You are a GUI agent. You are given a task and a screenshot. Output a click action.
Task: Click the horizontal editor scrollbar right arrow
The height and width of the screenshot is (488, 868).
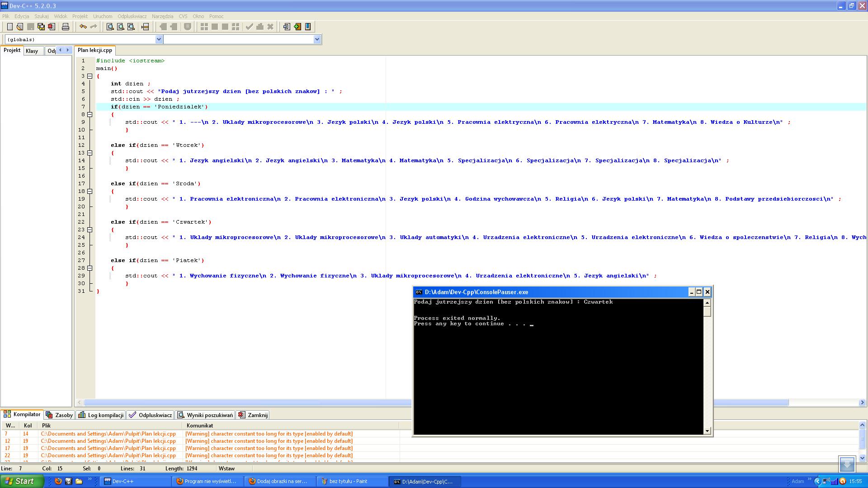point(862,402)
